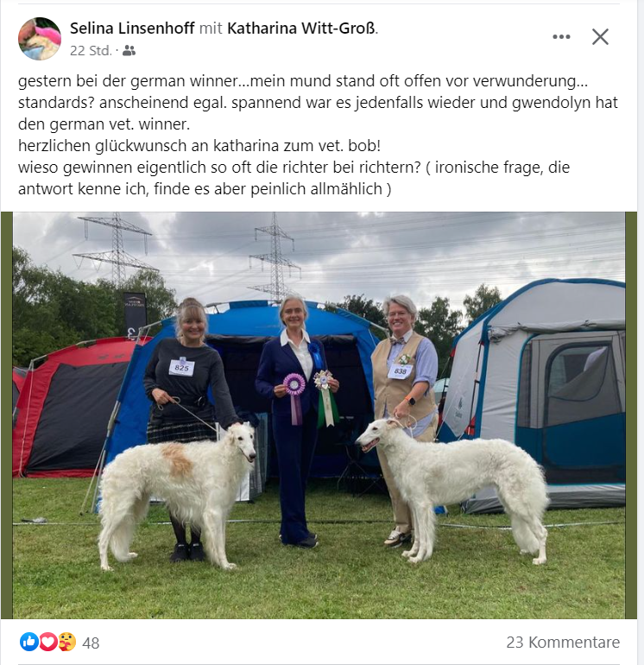Image resolution: width=644 pixels, height=665 pixels.
Task: Click the 22 Std. post timestamp
Action: [91, 51]
